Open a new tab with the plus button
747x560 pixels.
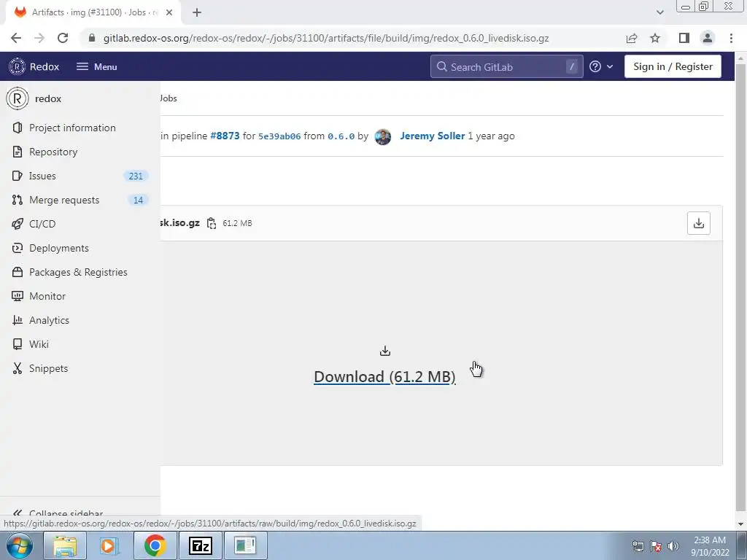pos(197,12)
